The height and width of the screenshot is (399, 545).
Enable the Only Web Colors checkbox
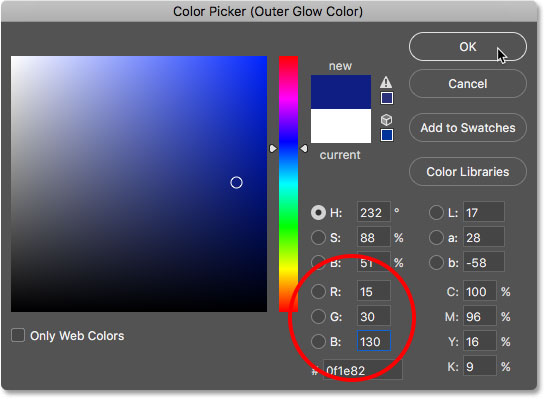click(x=18, y=336)
